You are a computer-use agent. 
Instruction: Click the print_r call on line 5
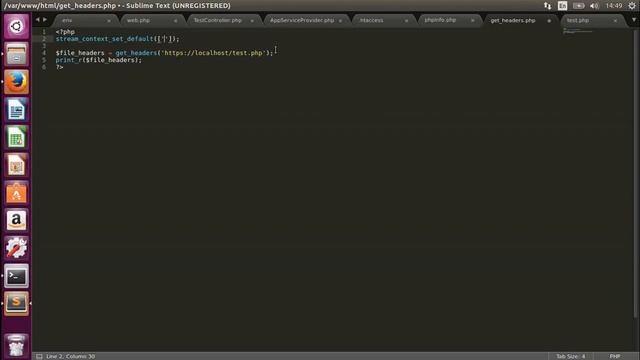point(69,60)
